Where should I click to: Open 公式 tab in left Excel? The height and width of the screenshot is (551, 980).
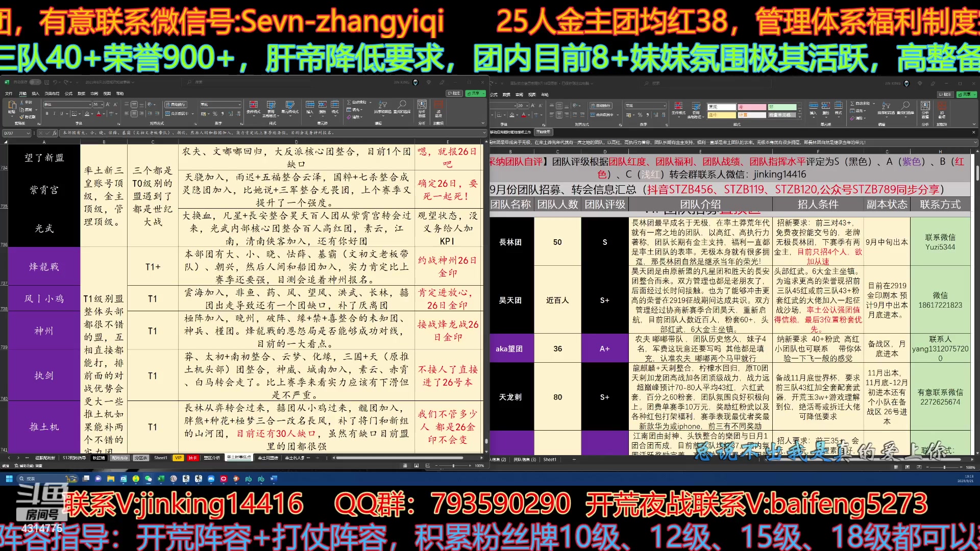pyautogui.click(x=68, y=93)
